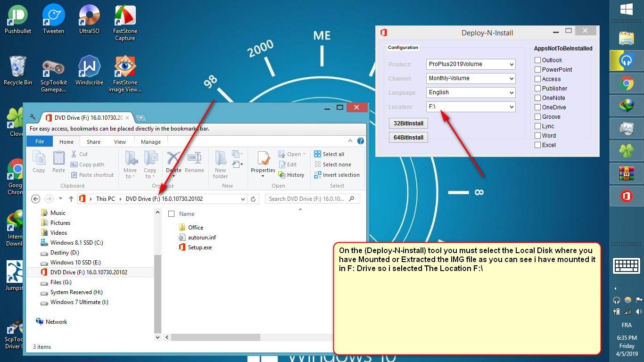Open the Product dropdown showing ProPlus2019Volume
The image size is (644, 362).
[471, 64]
